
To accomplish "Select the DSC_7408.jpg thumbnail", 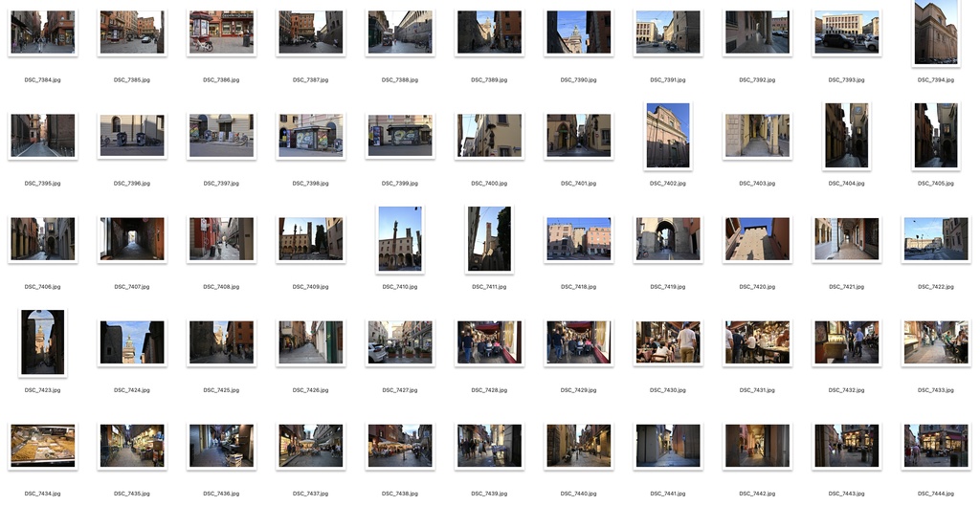I will click(x=221, y=239).
